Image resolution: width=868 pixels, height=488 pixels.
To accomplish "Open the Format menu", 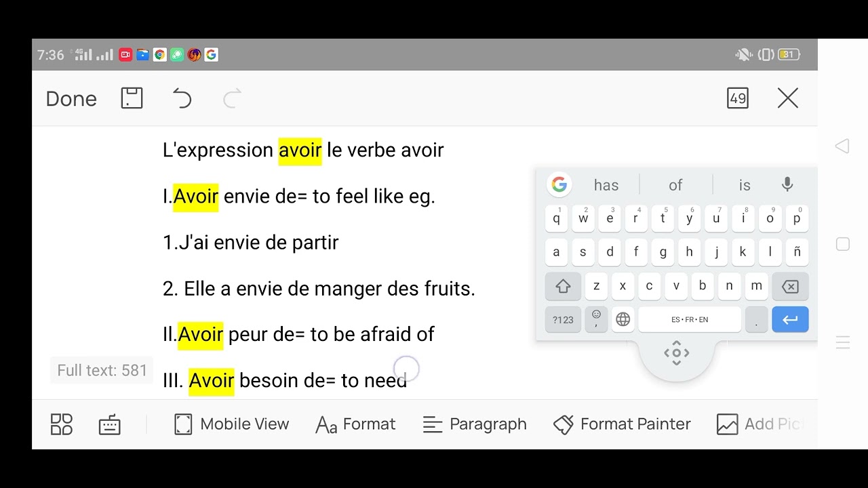I will pyautogui.click(x=356, y=424).
